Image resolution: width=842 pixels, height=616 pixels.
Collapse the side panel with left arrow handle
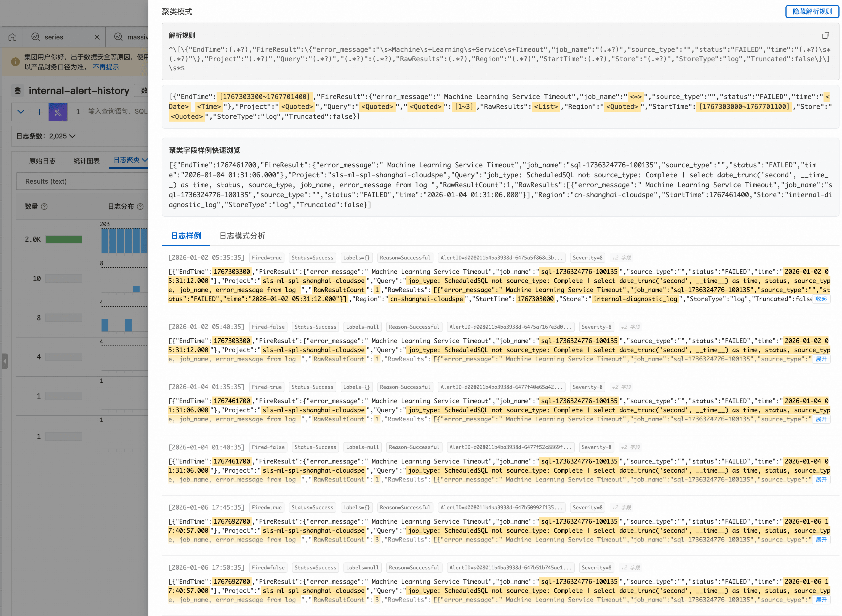click(x=5, y=361)
